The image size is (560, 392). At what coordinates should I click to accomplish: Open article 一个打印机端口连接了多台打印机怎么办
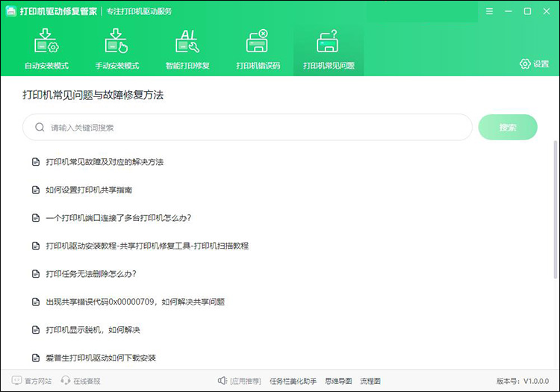coord(119,218)
